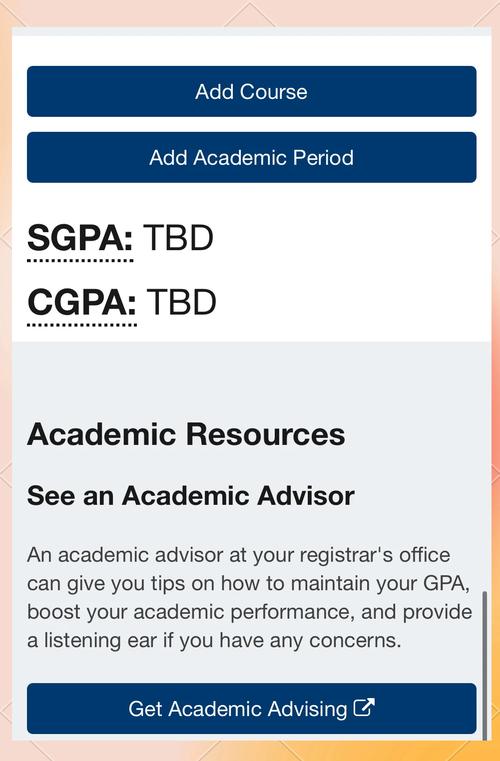Click the Academic Resources heading
This screenshot has width=500, height=761.
point(186,434)
